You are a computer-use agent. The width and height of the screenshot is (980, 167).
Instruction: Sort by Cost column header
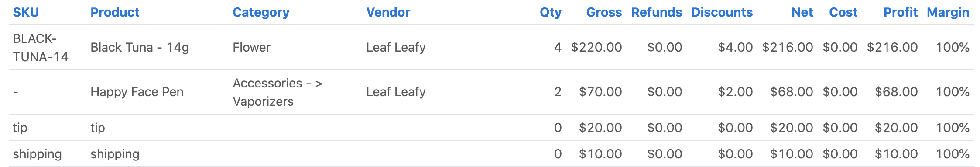843,12
